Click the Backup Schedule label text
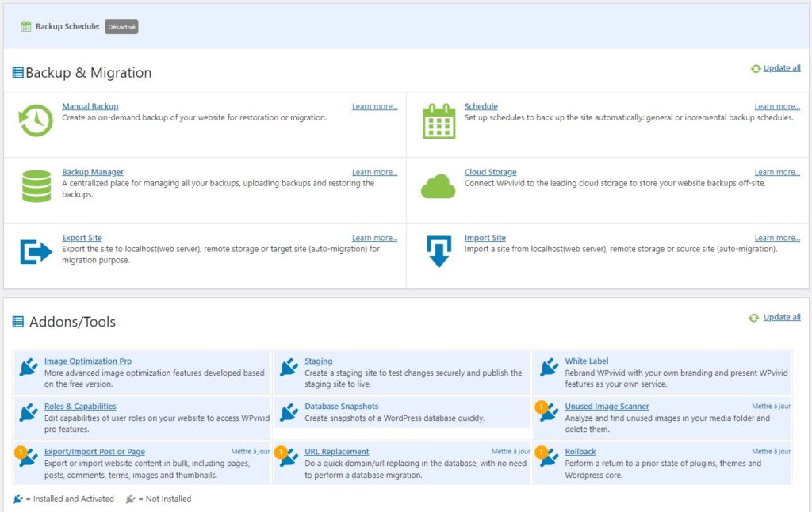812x512 pixels. [x=67, y=26]
